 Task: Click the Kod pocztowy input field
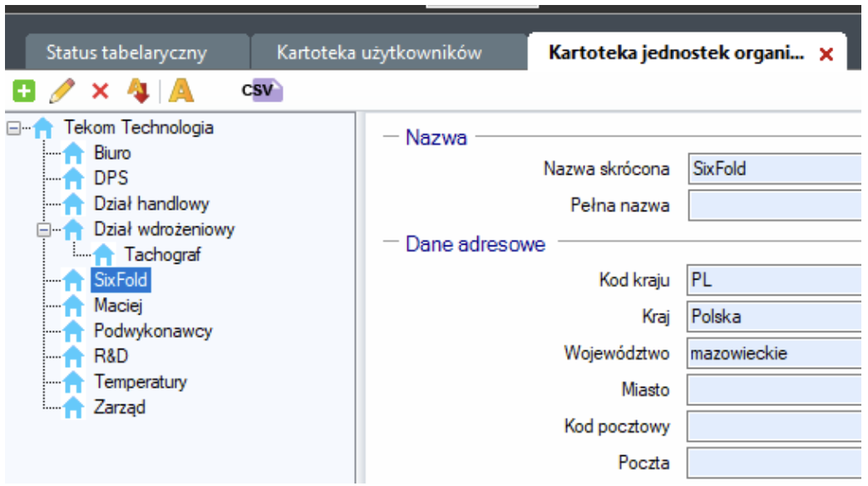coord(774,426)
